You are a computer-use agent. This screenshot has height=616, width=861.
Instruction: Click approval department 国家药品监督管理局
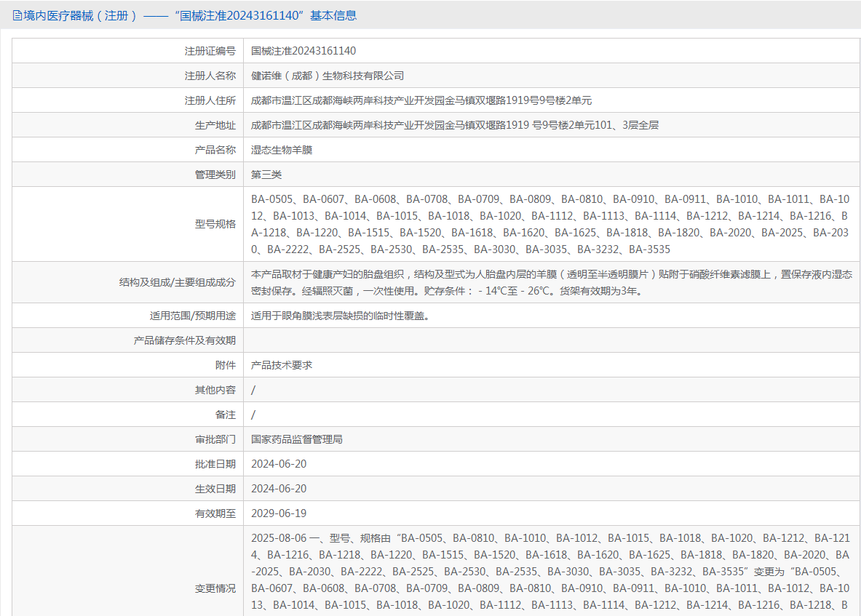[x=297, y=439]
